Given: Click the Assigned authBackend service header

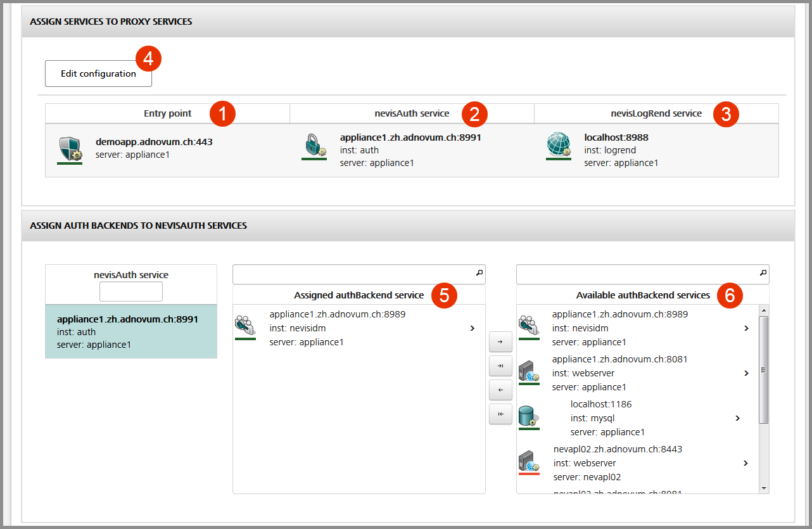Looking at the screenshot, I should 359,295.
